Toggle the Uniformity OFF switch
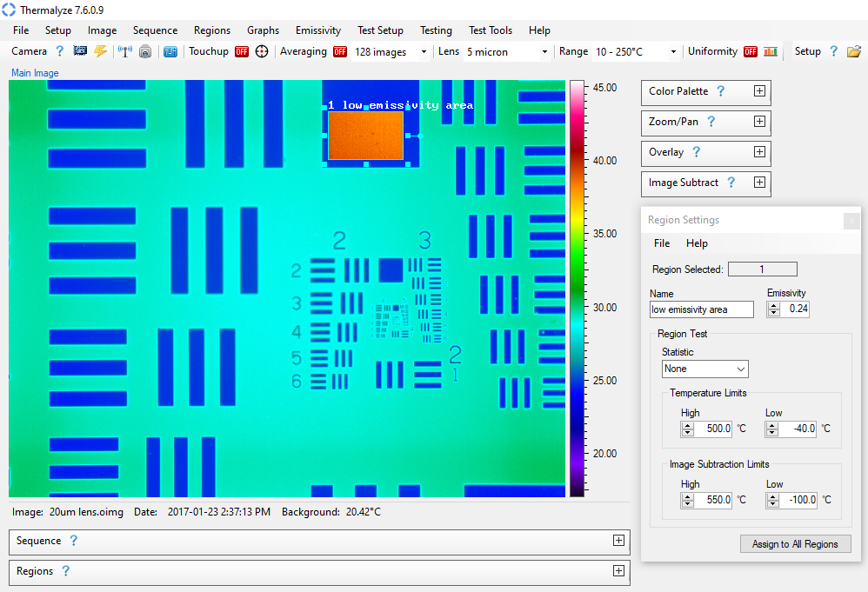The width and height of the screenshot is (868, 592). 751,51
